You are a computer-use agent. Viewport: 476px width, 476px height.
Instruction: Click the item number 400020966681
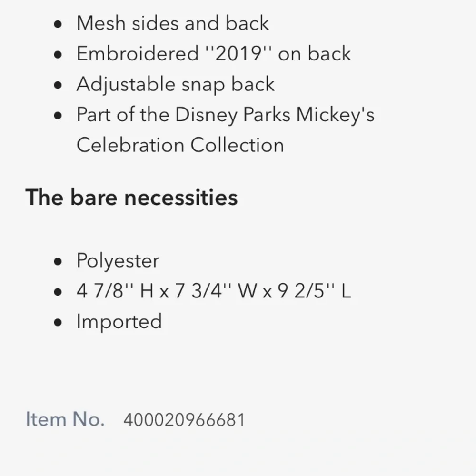[x=184, y=420]
